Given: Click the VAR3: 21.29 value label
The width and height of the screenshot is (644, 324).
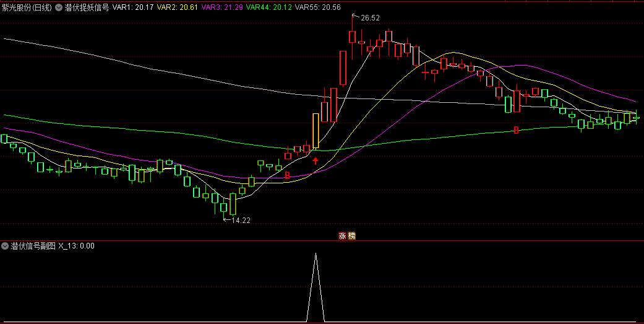Looking at the screenshot, I should [222, 7].
